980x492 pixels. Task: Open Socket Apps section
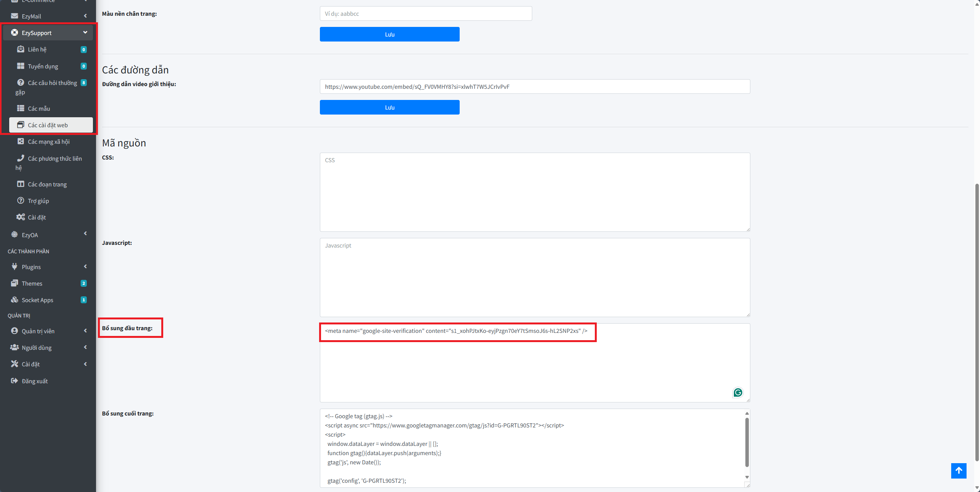tap(48, 300)
